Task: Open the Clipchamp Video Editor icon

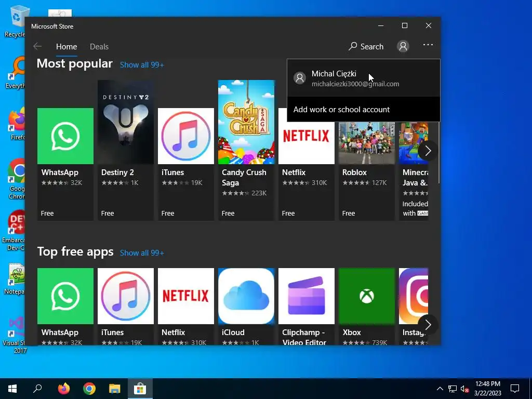Action: tap(307, 296)
